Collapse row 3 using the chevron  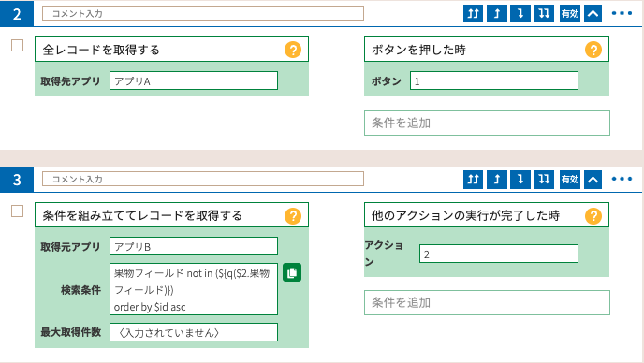pyautogui.click(x=593, y=179)
